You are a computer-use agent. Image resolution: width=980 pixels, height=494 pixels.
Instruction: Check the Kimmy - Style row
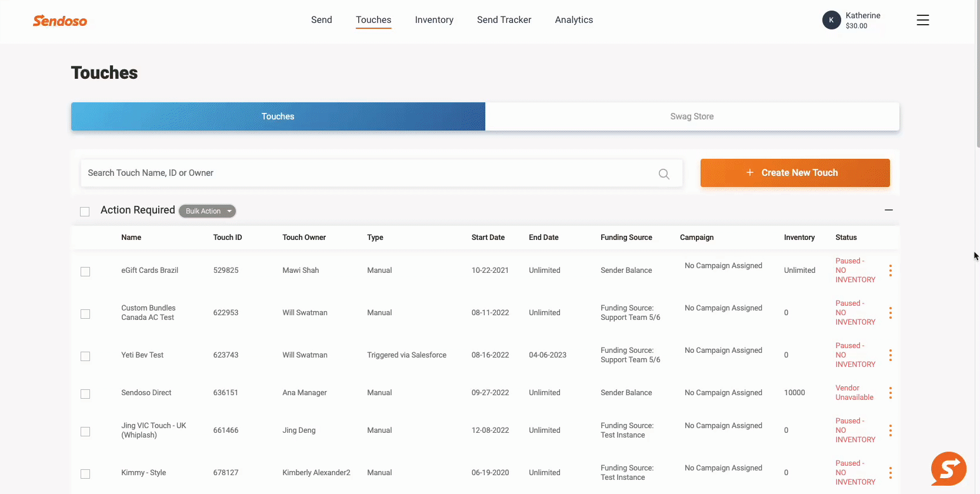[85, 474]
